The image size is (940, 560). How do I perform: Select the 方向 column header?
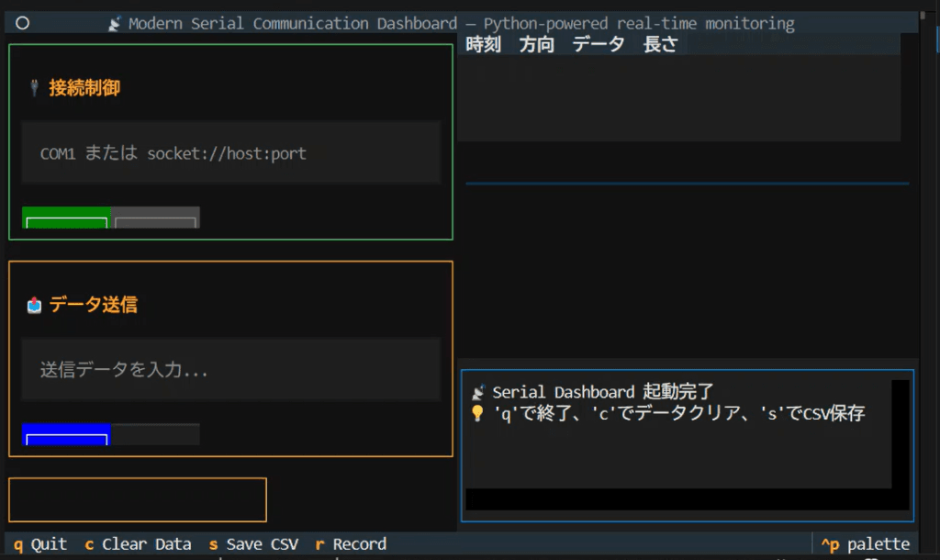click(x=536, y=43)
